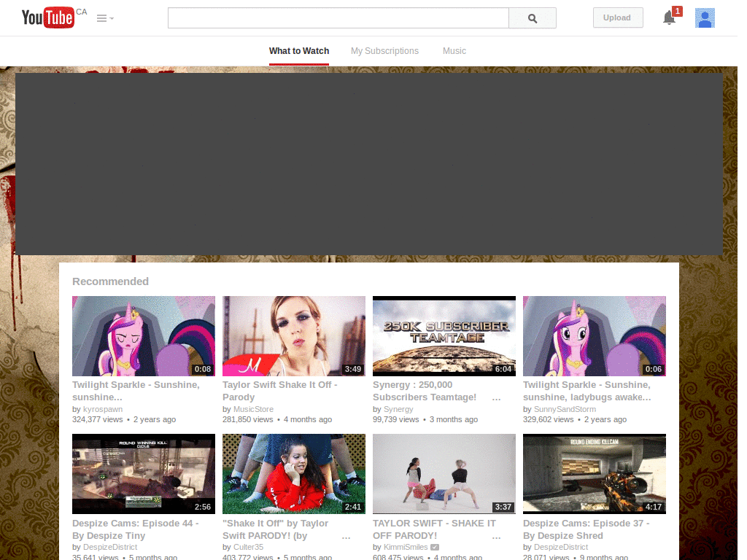Click the verified badge beside KimmiSmiles
The width and height of the screenshot is (747, 560).
[x=435, y=547]
